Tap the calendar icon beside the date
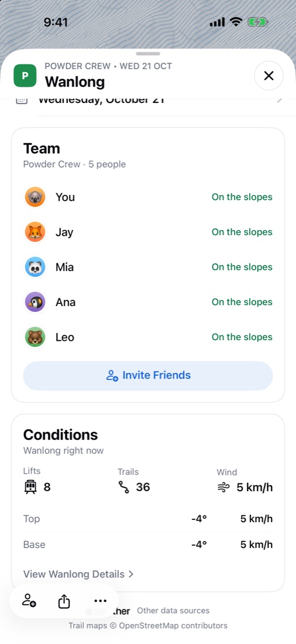The width and height of the screenshot is (296, 644). pos(22,100)
